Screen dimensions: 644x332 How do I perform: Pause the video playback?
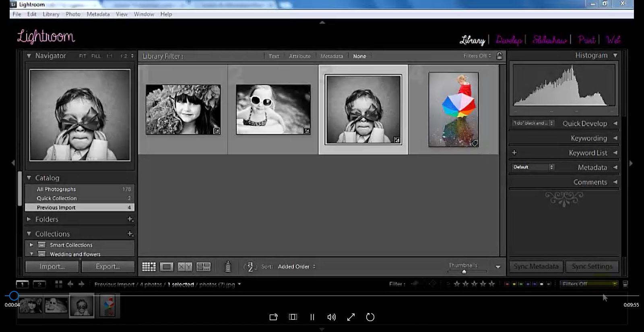[x=312, y=317]
